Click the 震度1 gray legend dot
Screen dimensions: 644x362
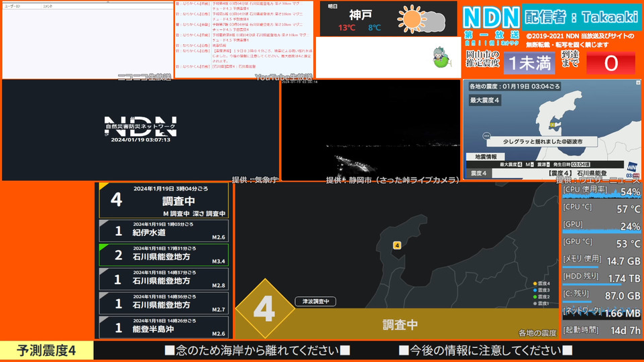(535, 303)
